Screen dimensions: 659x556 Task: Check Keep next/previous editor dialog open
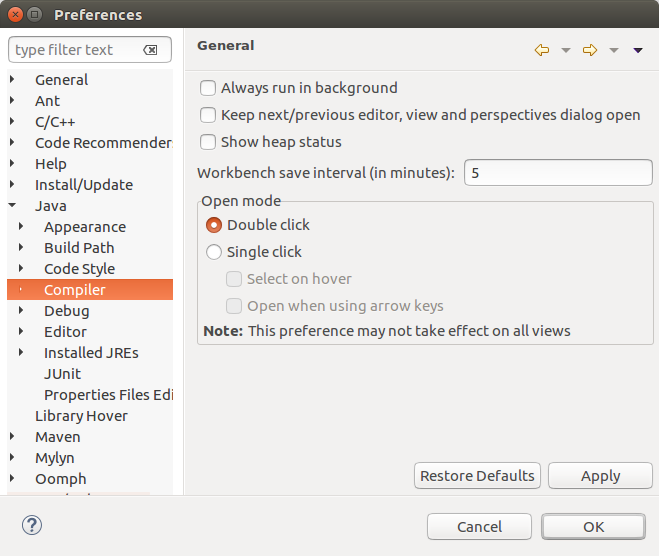(208, 115)
